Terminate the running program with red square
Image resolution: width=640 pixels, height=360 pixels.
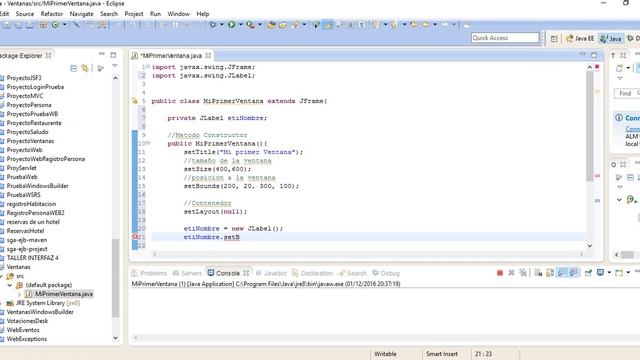click(x=500, y=273)
